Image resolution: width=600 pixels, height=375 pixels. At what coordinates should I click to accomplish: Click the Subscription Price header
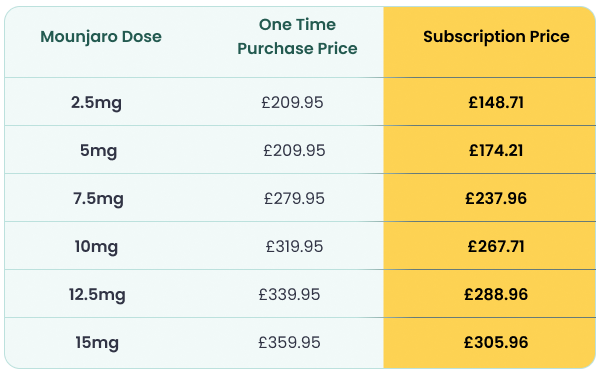pos(496,37)
